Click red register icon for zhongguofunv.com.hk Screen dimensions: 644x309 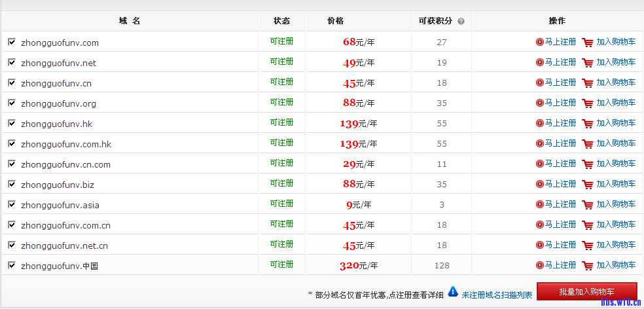click(x=540, y=143)
